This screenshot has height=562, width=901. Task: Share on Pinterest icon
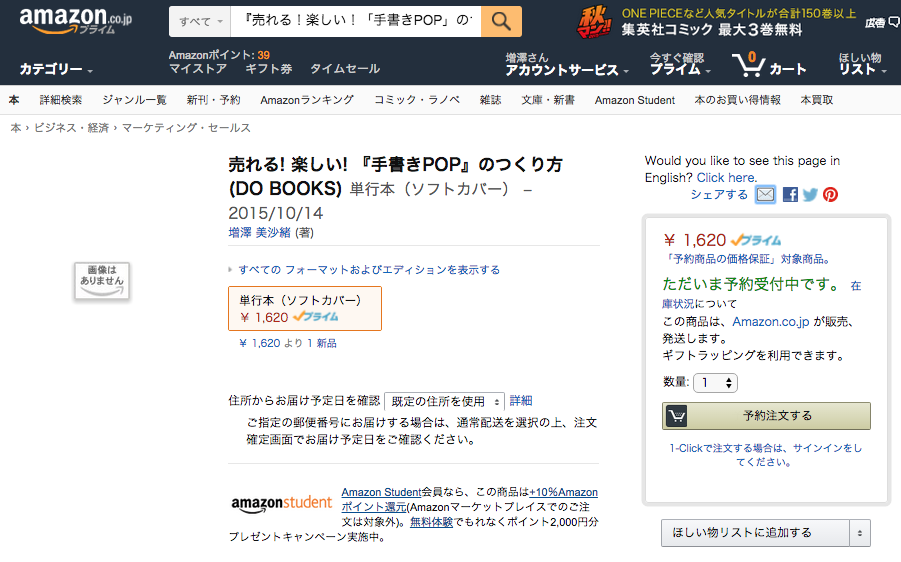pos(830,195)
